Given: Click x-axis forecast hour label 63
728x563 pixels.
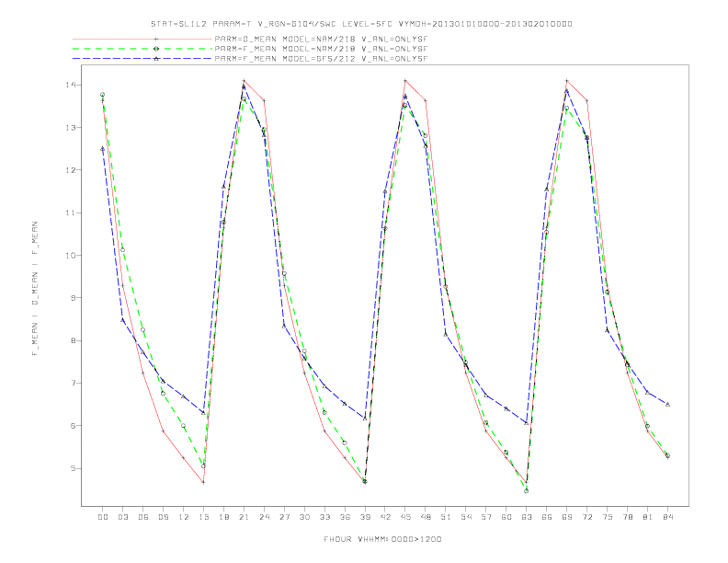Looking at the screenshot, I should click(x=527, y=517).
